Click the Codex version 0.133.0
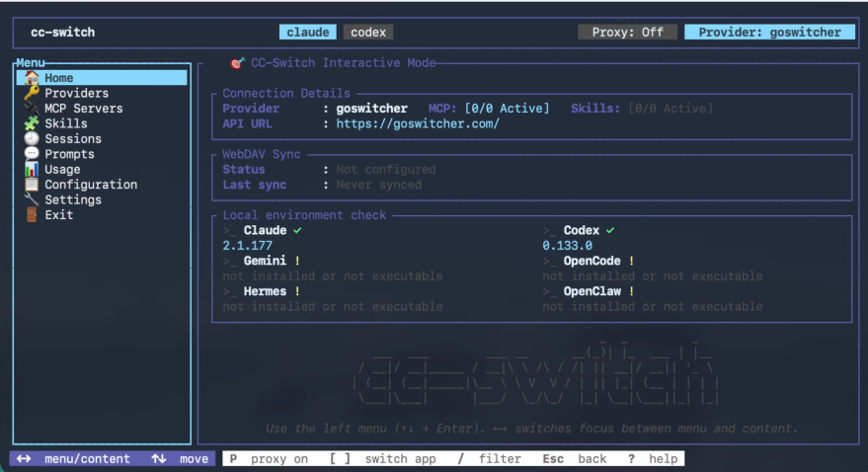The image size is (868, 472). tap(568, 246)
